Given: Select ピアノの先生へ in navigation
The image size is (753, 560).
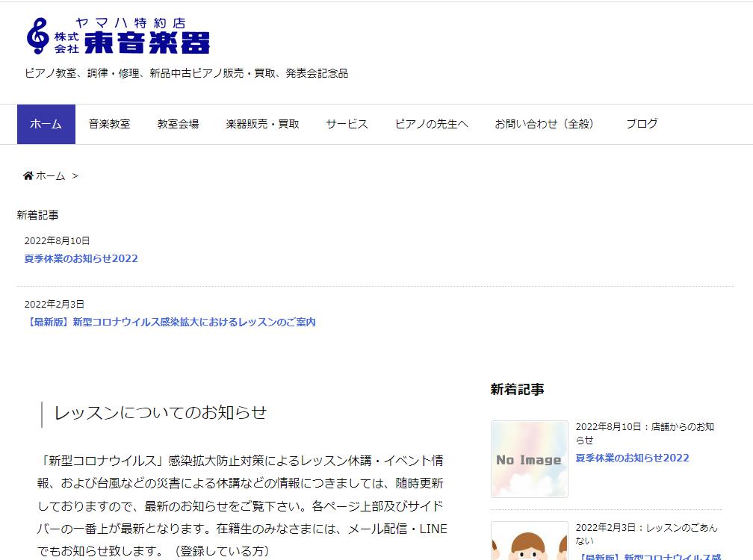Looking at the screenshot, I should click(432, 124).
